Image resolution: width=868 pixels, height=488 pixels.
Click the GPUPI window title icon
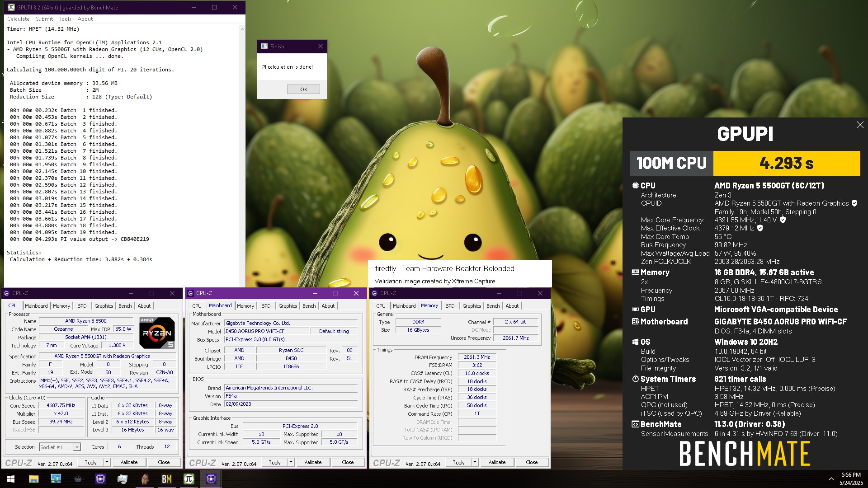tap(11, 7)
